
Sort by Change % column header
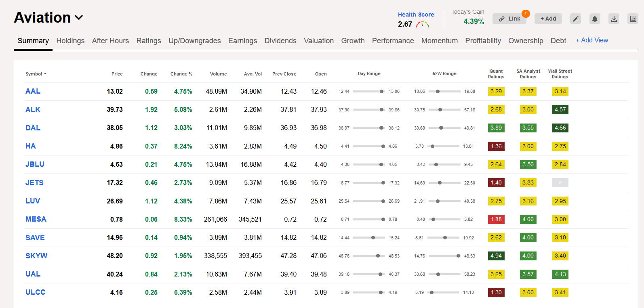click(181, 74)
